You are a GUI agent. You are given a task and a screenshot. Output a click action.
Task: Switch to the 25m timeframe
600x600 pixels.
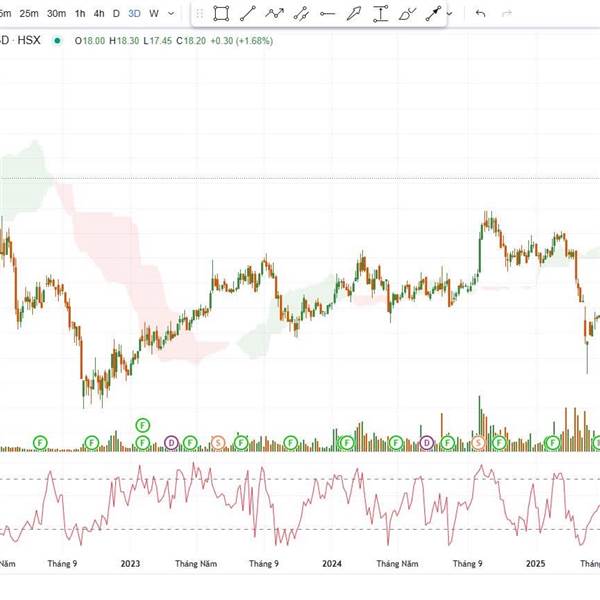tap(29, 14)
